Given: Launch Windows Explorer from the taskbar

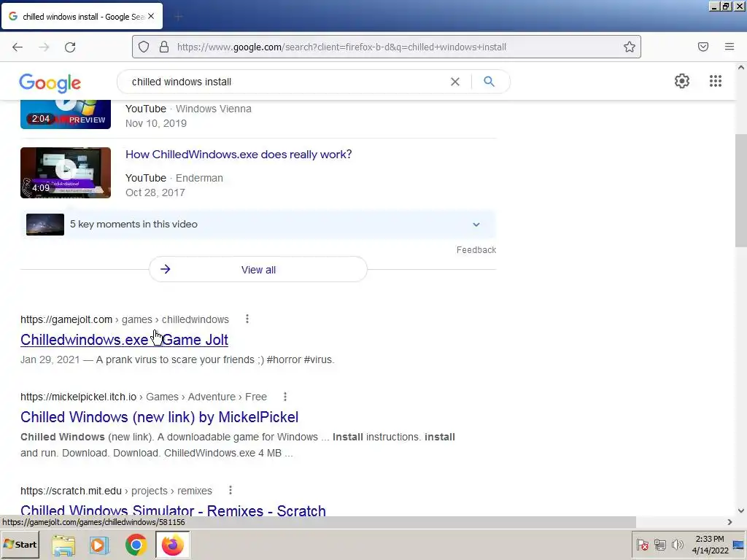Looking at the screenshot, I should (63, 545).
